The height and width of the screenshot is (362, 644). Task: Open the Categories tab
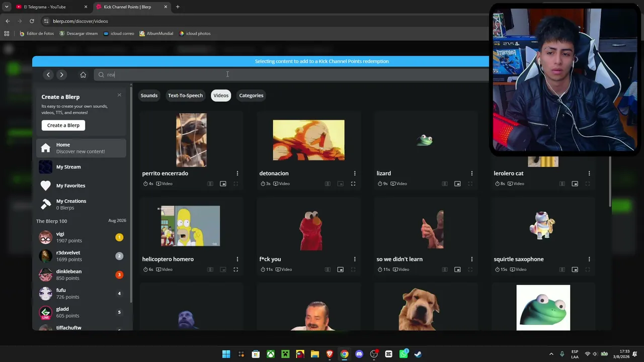pyautogui.click(x=251, y=96)
